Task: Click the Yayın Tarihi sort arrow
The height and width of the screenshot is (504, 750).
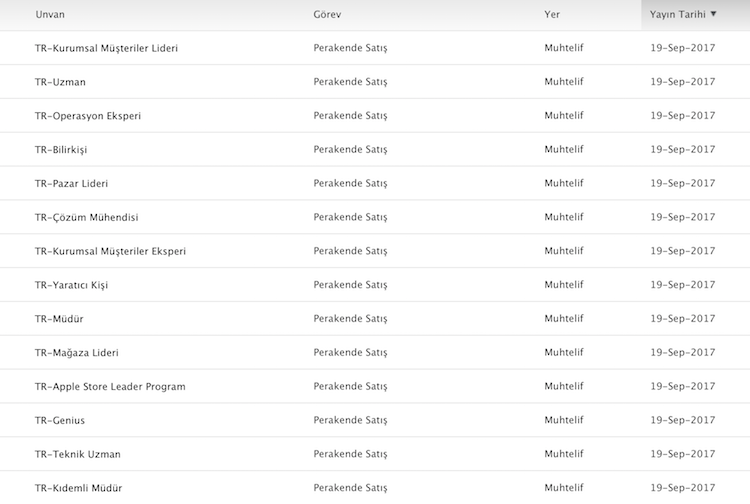Action: tap(714, 14)
